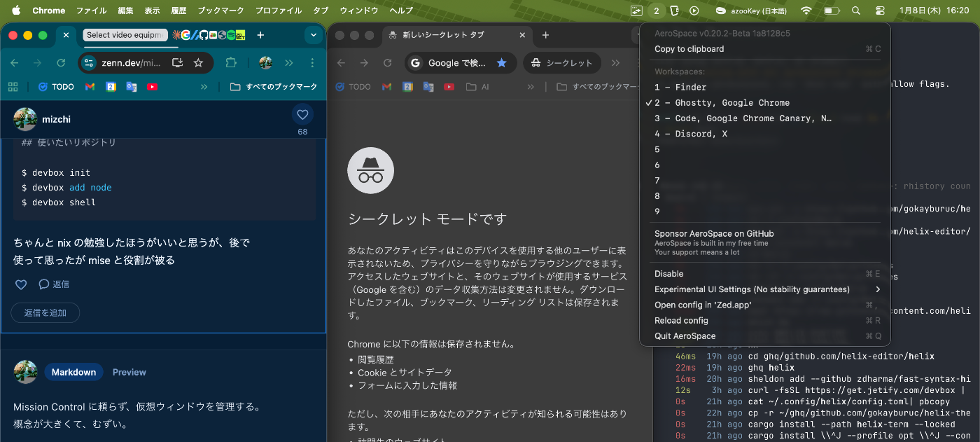Bookmark the zenn.dev page with star
980x442 pixels.
tap(198, 63)
